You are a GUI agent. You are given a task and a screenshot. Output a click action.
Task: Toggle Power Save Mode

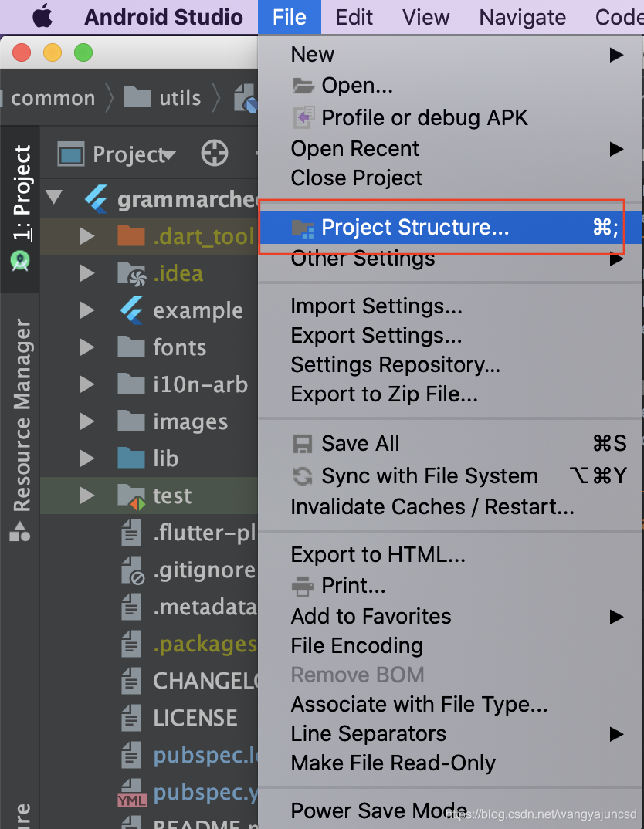[378, 810]
